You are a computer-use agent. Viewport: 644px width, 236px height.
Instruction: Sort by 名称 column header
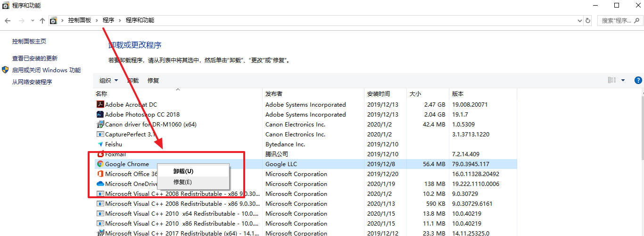pyautogui.click(x=178, y=94)
